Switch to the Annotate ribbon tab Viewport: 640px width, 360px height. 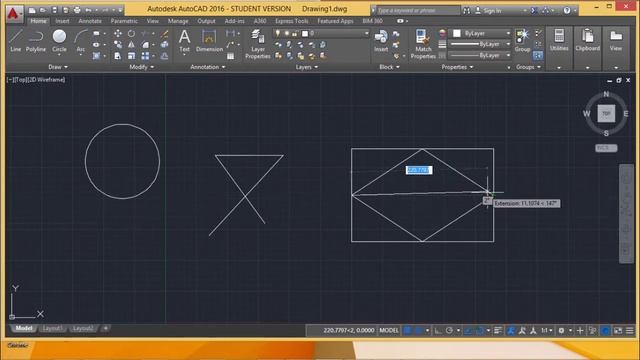point(90,21)
